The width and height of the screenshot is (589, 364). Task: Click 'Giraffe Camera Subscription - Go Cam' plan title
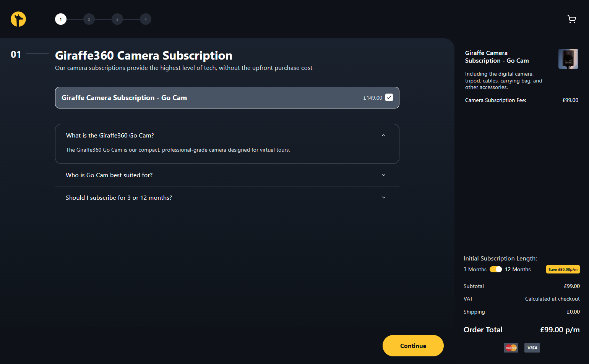[124, 98]
